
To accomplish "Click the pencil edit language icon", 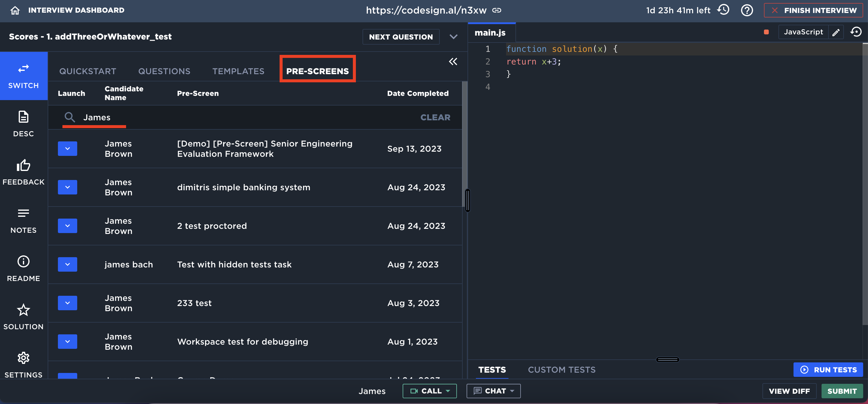I will click(x=836, y=32).
